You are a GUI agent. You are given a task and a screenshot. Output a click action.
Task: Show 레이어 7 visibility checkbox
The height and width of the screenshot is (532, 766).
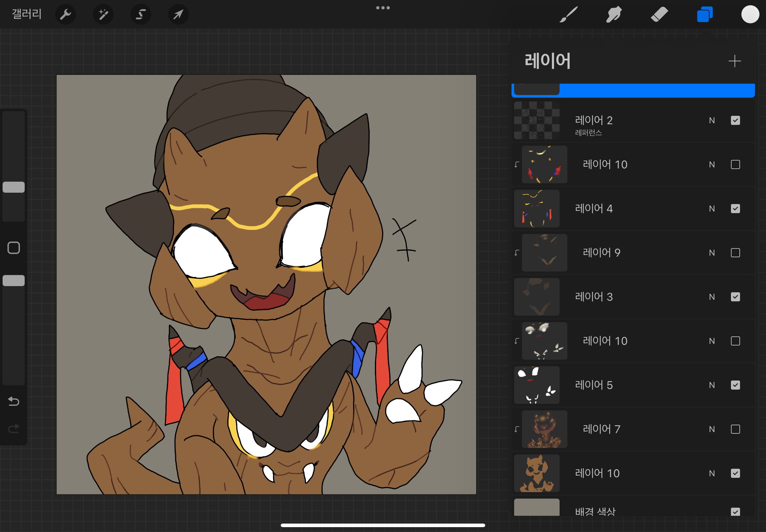[x=735, y=429]
